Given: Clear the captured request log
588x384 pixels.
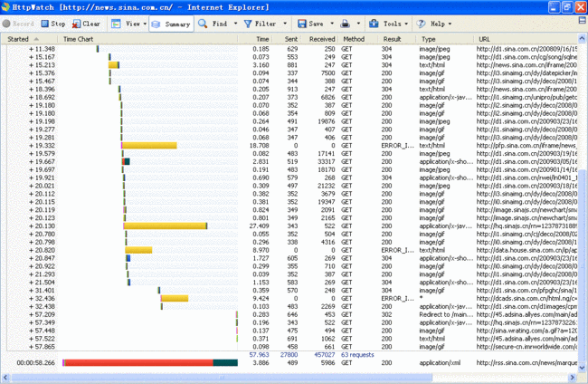Looking at the screenshot, I should coord(86,24).
